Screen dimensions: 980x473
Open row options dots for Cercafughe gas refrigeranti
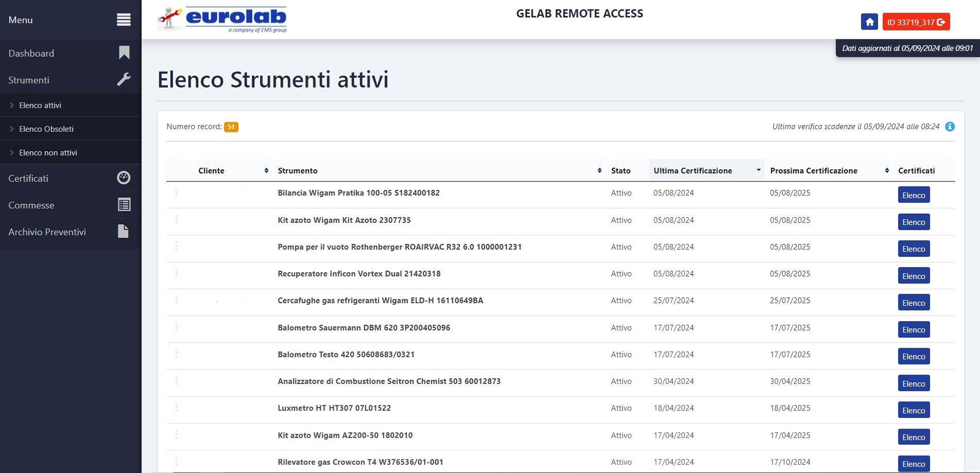tap(176, 300)
